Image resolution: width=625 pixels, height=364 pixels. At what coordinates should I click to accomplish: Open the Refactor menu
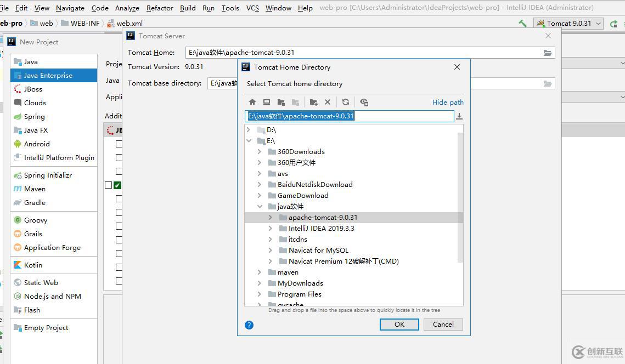click(160, 8)
